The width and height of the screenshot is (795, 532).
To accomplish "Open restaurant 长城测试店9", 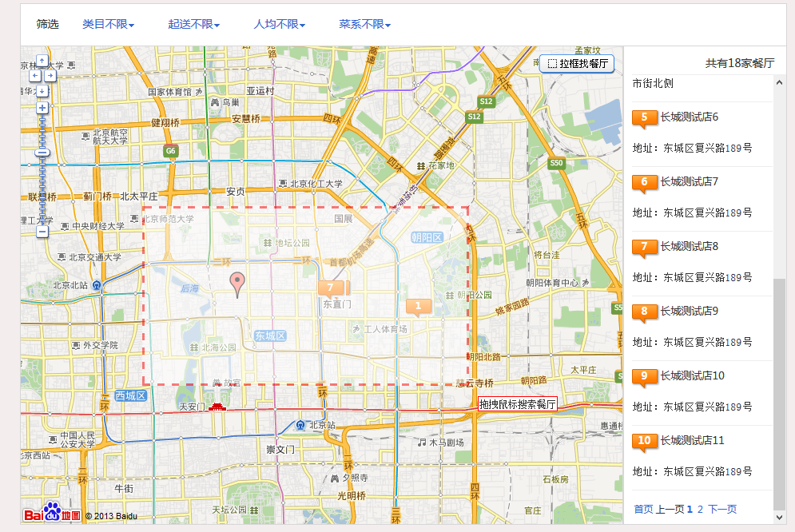I will 689,311.
